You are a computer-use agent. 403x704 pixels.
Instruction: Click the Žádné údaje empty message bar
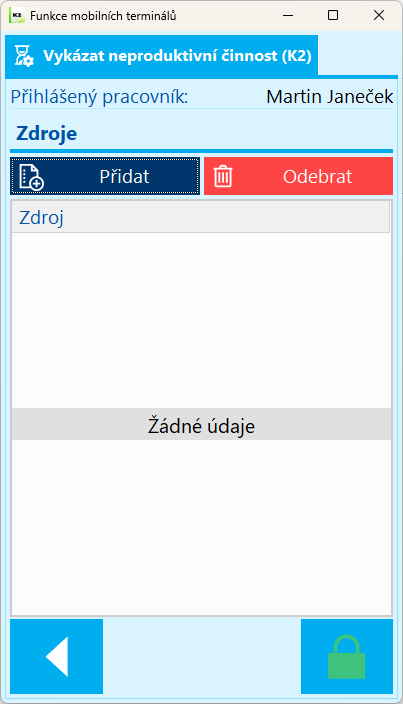coord(201,424)
